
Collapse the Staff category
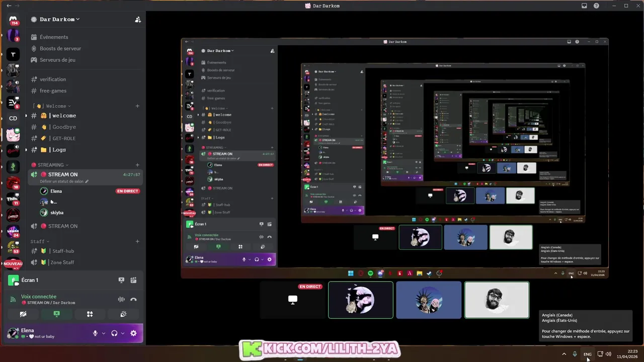point(40,241)
